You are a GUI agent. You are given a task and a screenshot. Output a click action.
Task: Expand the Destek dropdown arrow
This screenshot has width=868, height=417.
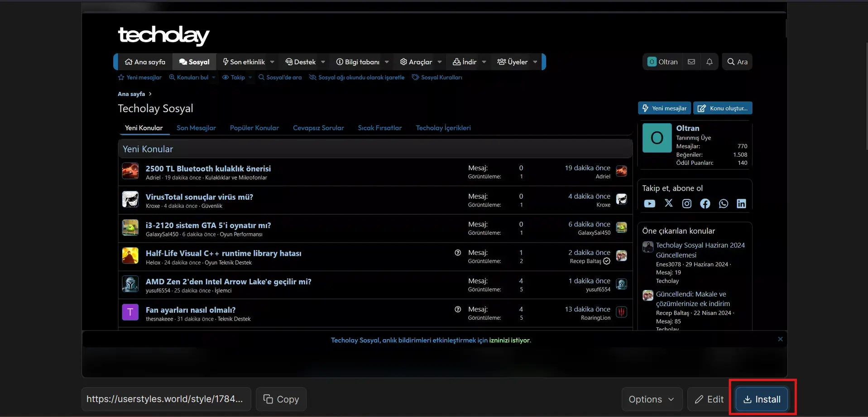pos(323,62)
